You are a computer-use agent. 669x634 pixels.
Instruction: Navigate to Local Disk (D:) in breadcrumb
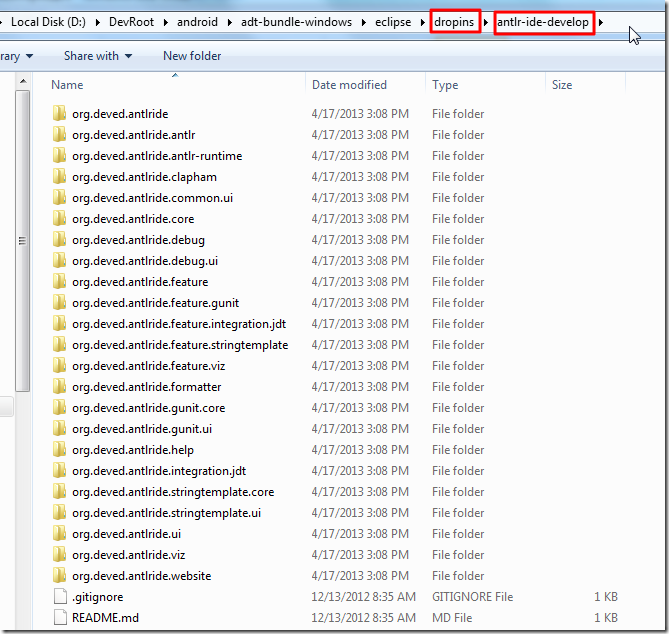point(48,22)
